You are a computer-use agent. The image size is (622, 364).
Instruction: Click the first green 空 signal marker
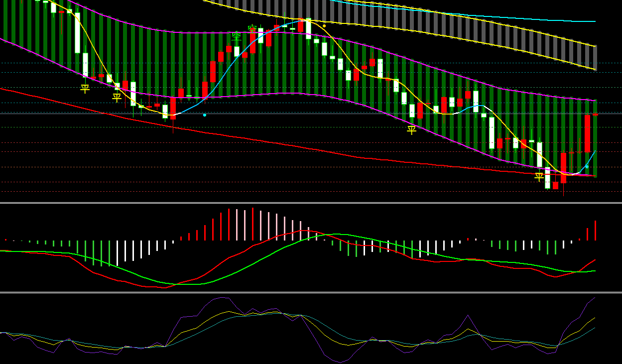click(x=237, y=36)
